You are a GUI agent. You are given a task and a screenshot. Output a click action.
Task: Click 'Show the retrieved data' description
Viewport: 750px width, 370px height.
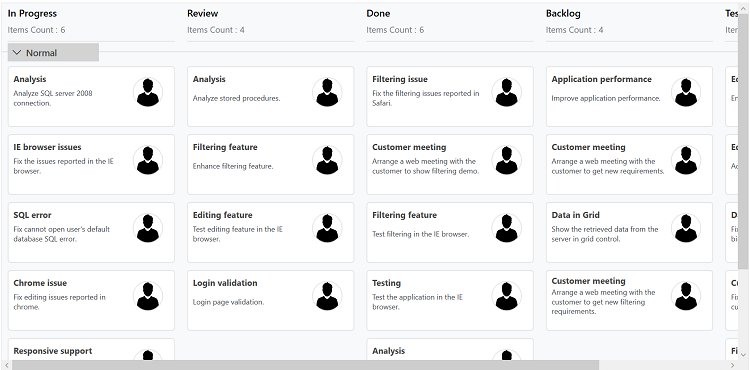pos(605,234)
